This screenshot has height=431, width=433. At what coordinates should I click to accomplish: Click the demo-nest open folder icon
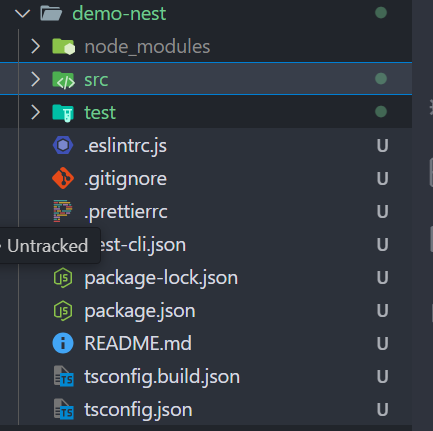51,14
